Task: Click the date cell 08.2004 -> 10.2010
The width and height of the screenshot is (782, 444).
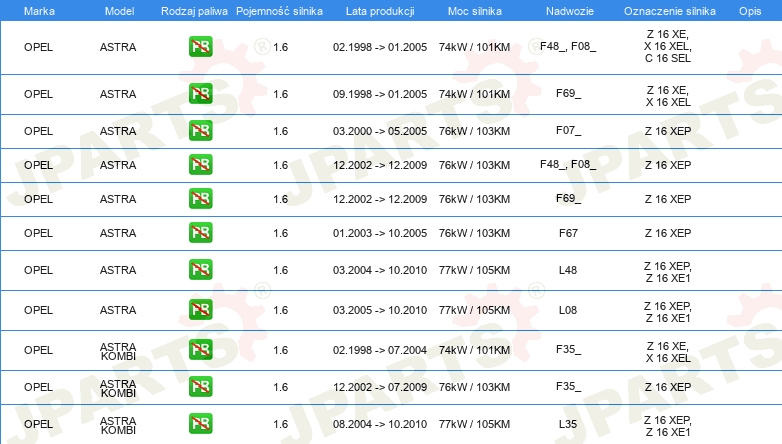Action: pyautogui.click(x=380, y=424)
